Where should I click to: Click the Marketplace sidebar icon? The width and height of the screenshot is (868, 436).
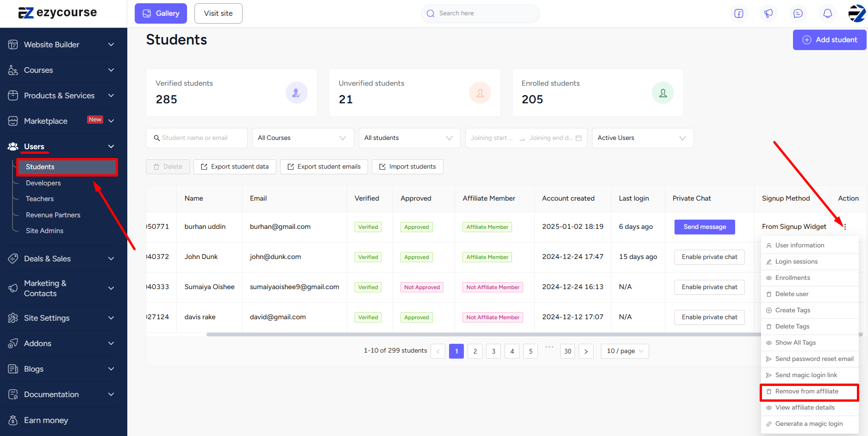coord(13,121)
